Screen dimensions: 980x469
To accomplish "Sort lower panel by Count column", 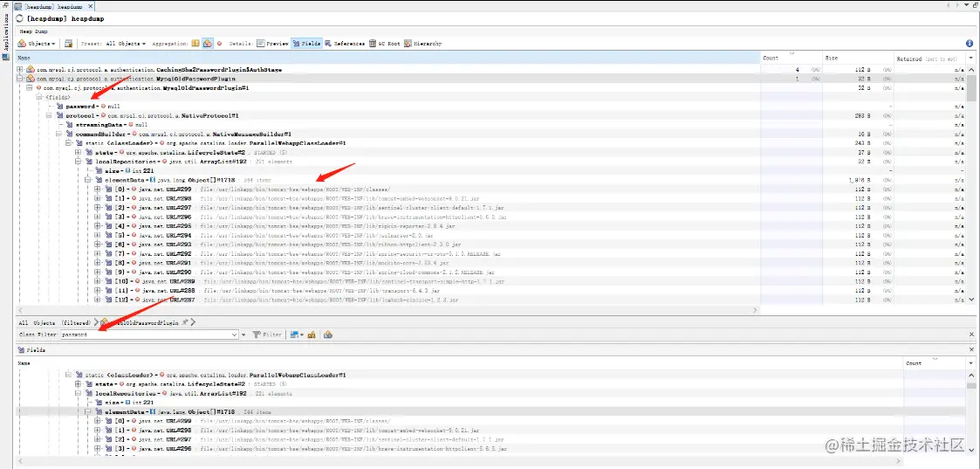I will click(x=934, y=362).
